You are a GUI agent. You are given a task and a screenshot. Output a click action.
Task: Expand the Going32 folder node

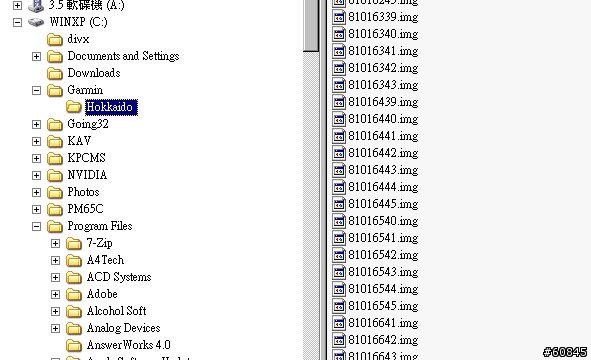[36, 124]
